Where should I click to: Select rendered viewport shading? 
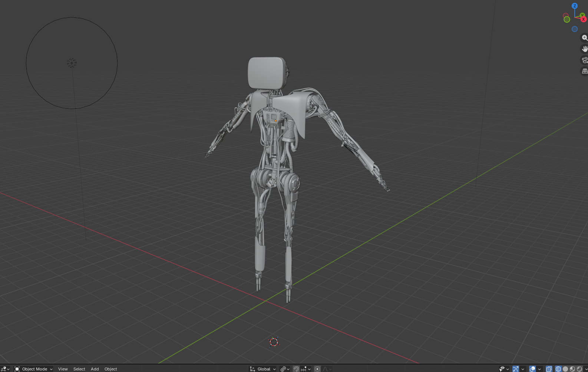[x=579, y=369]
